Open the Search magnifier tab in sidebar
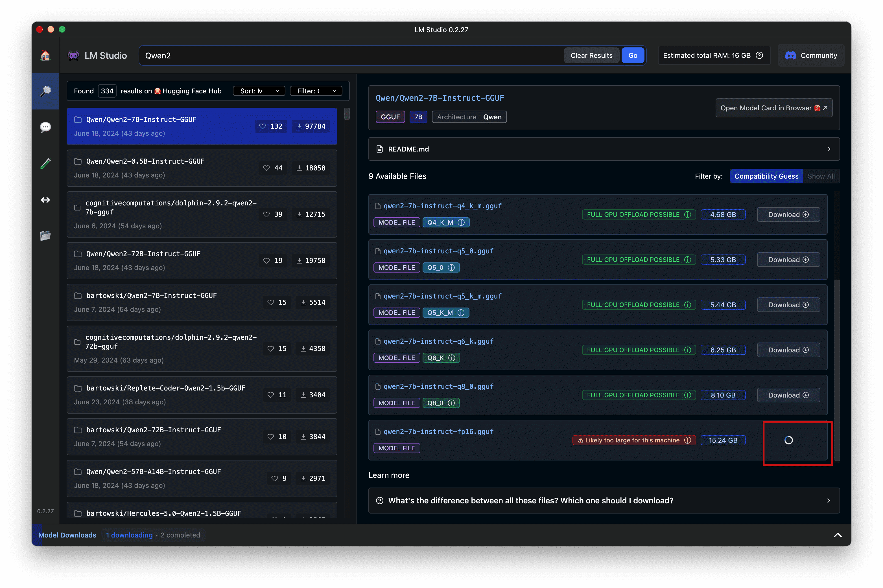883x588 pixels. (45, 91)
